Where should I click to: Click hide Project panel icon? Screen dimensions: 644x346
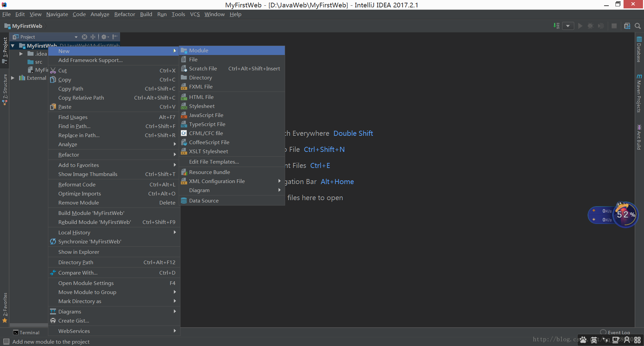[x=115, y=37]
